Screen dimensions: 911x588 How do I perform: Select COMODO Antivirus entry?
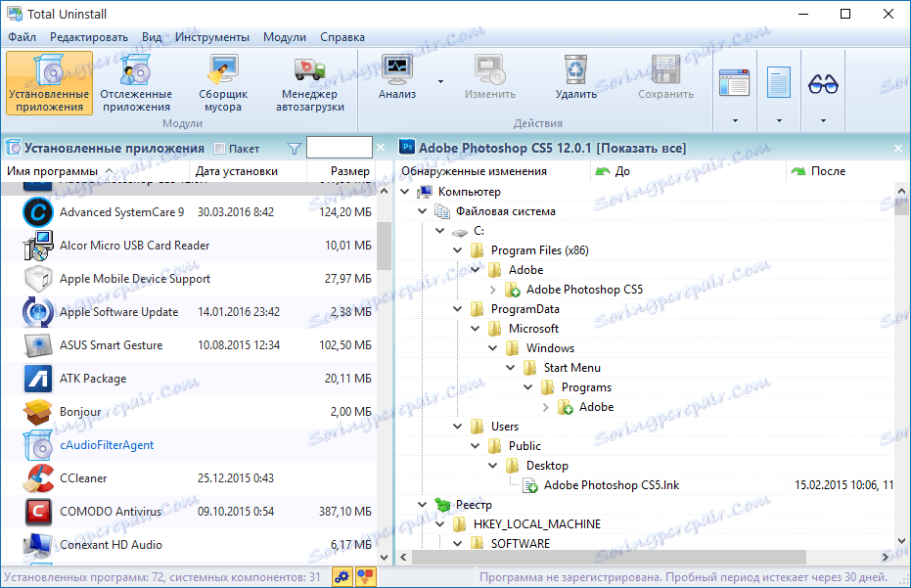pyautogui.click(x=189, y=512)
